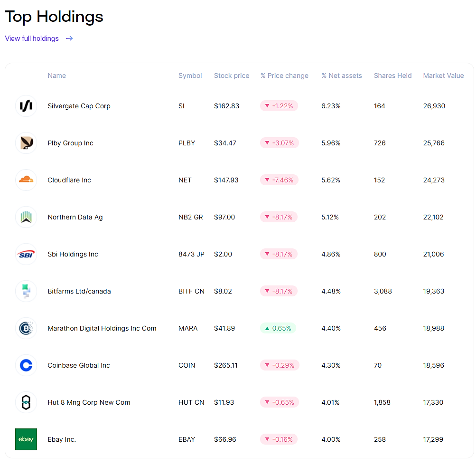The height and width of the screenshot is (465, 476).
Task: Select the Hut 8 Mng Corp New Com name
Action: click(x=89, y=403)
